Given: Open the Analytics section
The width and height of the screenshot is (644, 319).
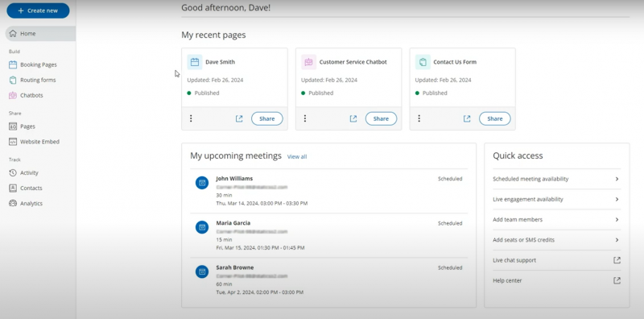Looking at the screenshot, I should [x=31, y=204].
